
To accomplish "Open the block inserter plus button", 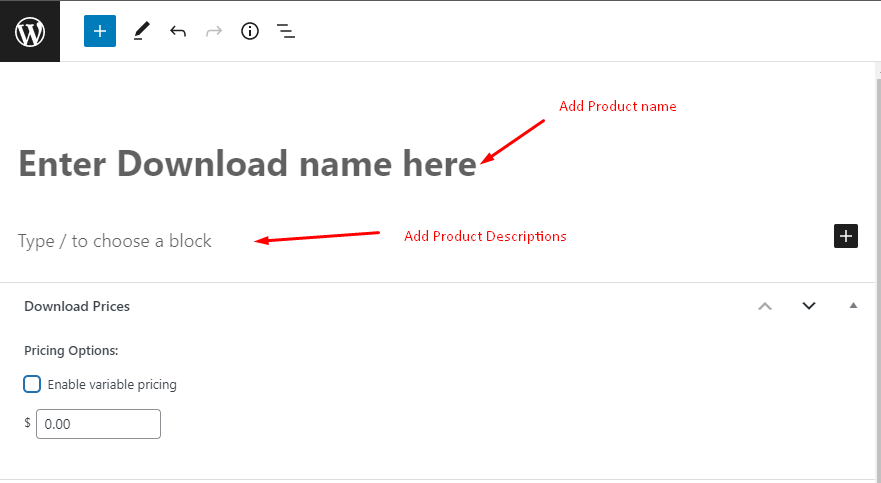I will click(100, 31).
